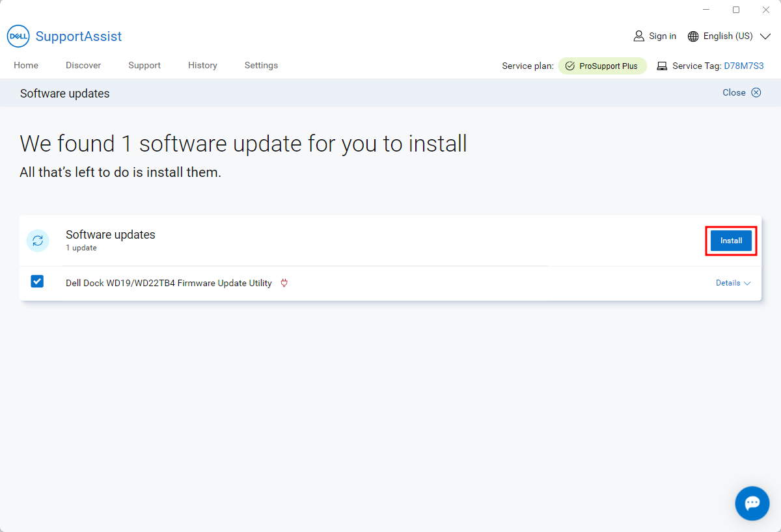
Task: Click the globe language icon
Action: [x=693, y=36]
